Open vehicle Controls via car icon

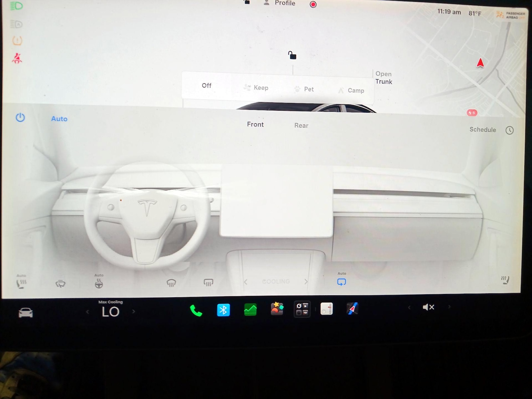26,313
